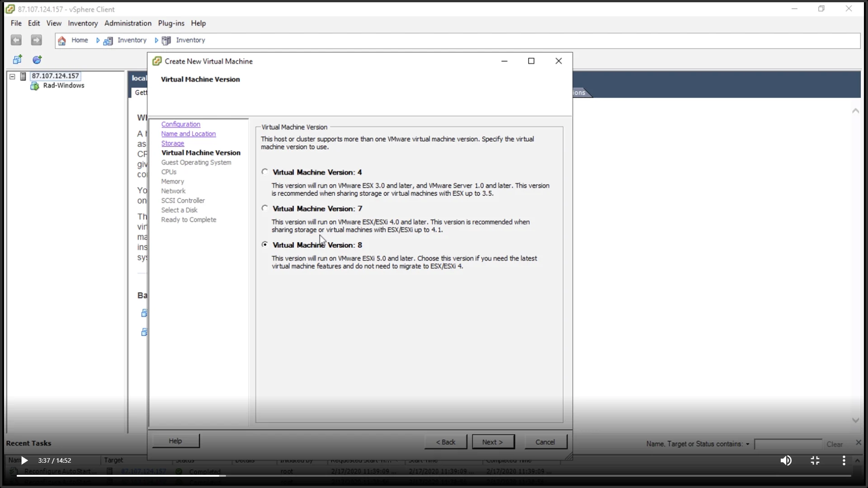Mute the video volume speaker icon

786,460
